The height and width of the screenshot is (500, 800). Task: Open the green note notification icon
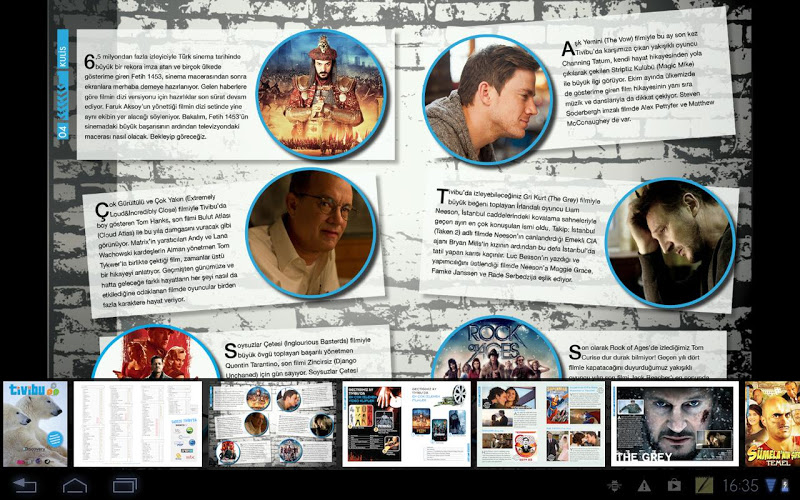tap(704, 485)
